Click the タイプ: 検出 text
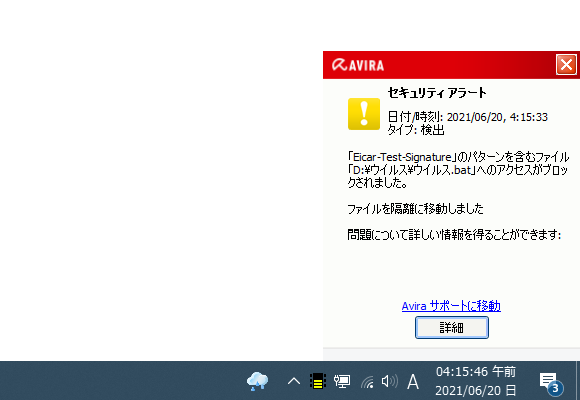Screen dimensions: 580x400 (416, 130)
